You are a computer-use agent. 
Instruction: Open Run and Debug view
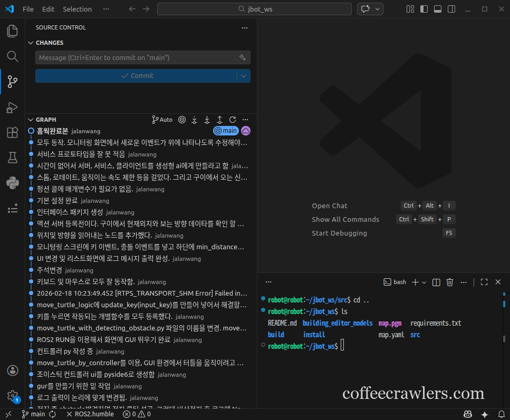tap(12, 108)
